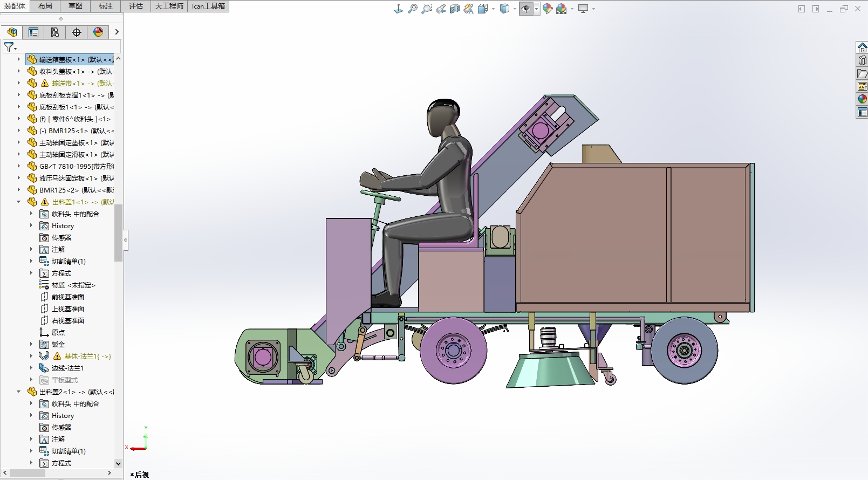Switch to 装配体 tab

click(15, 6)
